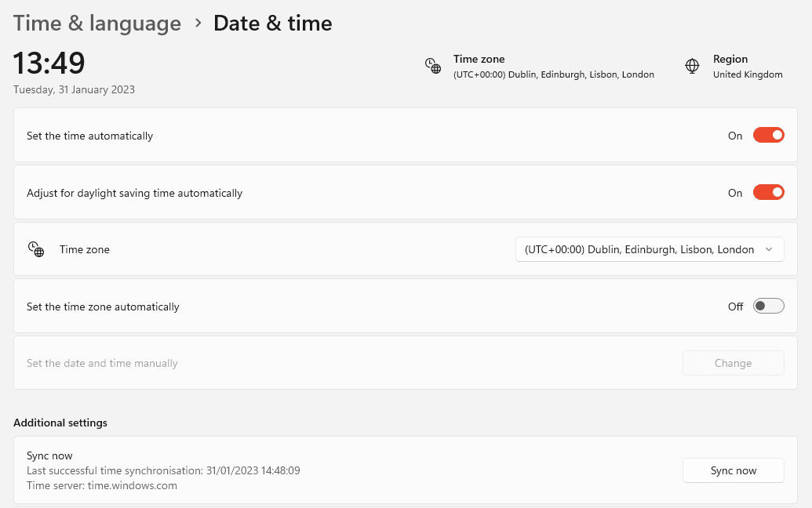Turn off Set the time automatically
Viewport: 812px width, 508px height.
point(768,136)
